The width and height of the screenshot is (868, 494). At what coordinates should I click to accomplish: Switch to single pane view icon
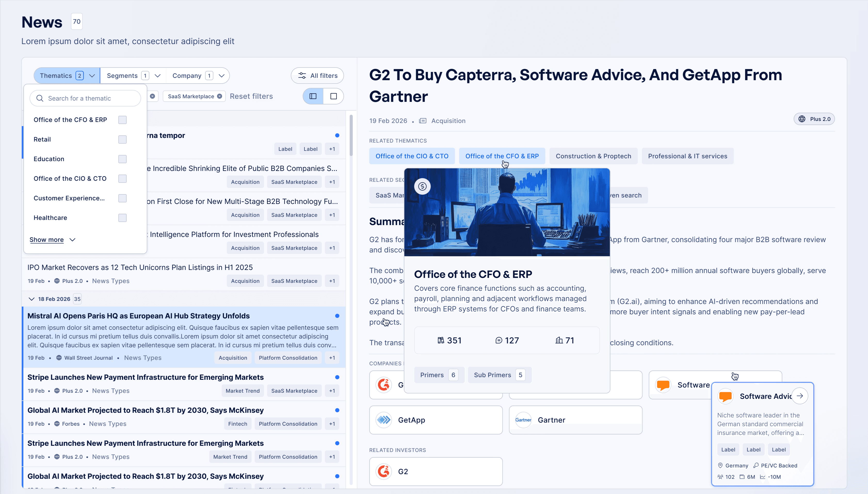(x=333, y=96)
